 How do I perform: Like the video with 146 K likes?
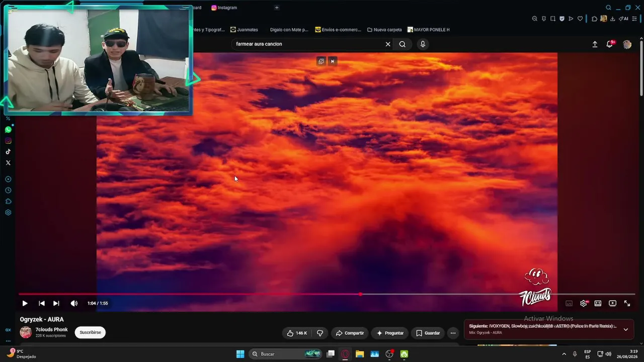pos(297,333)
